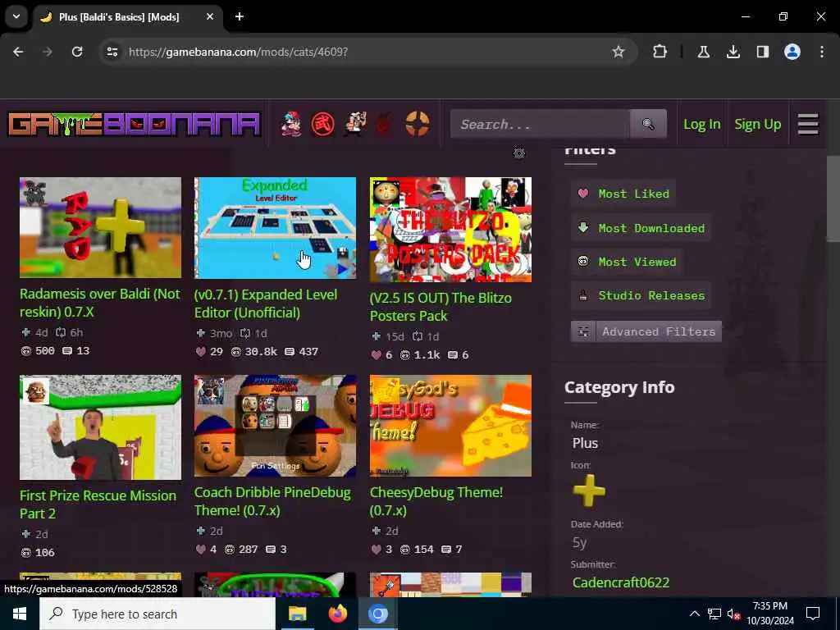Click the Plus category yellow cross icon
This screenshot has width=840, height=630.
coord(588,491)
